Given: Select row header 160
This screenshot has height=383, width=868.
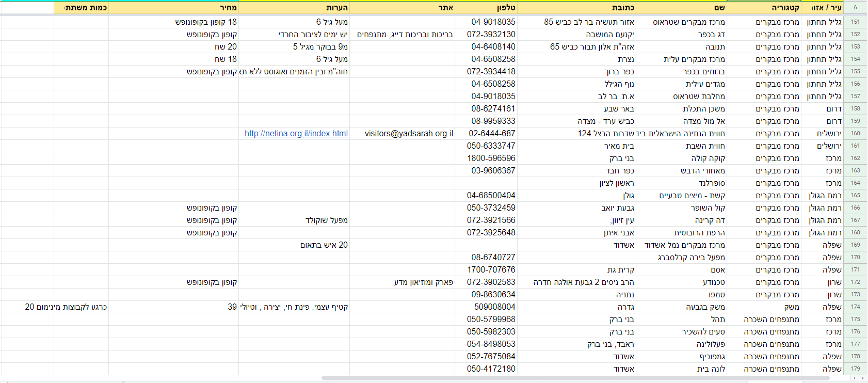Looking at the screenshot, I should click(x=855, y=134).
